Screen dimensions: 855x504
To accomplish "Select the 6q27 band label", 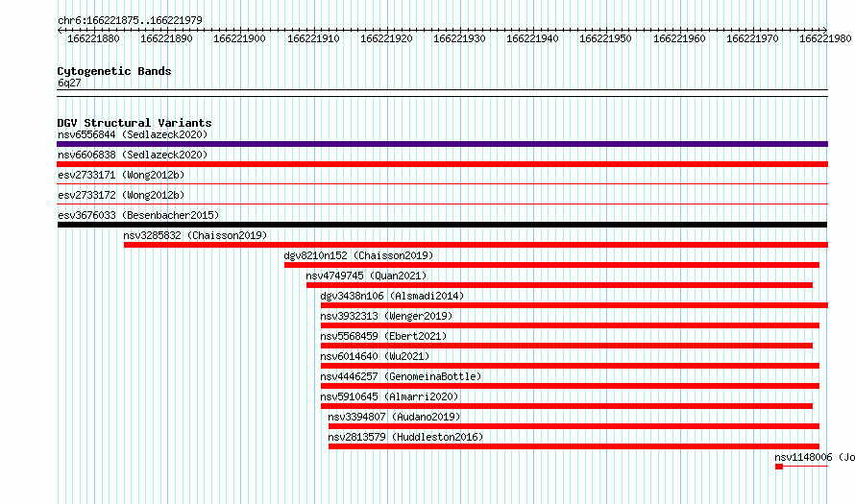I will click(x=69, y=83).
